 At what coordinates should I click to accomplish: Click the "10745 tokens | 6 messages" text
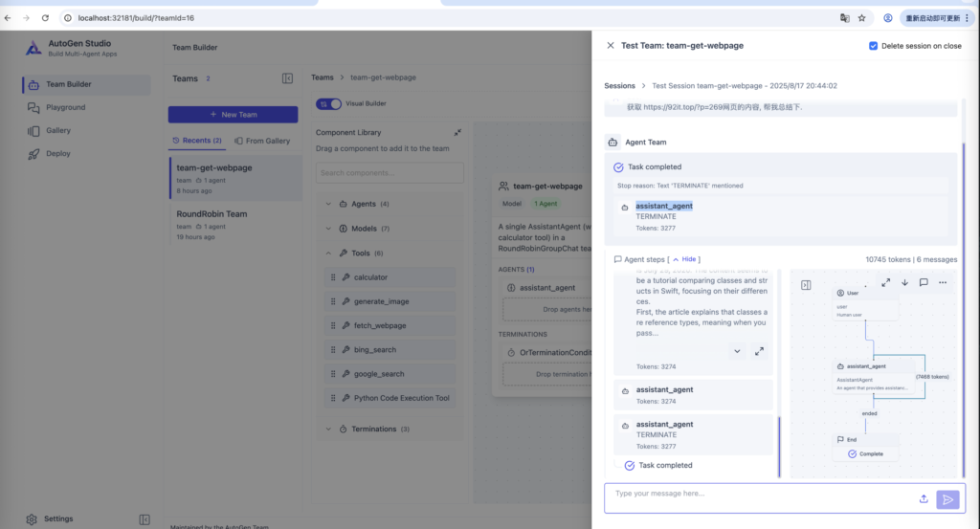pos(911,259)
